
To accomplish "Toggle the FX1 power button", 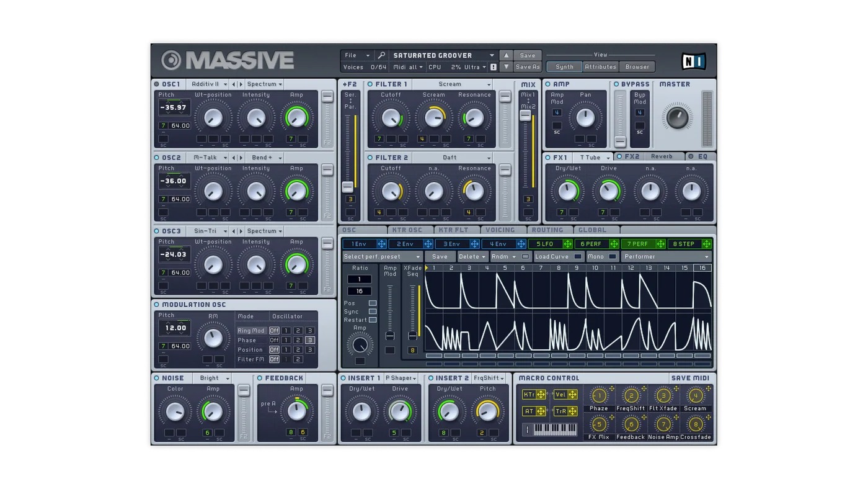I will 548,158.
